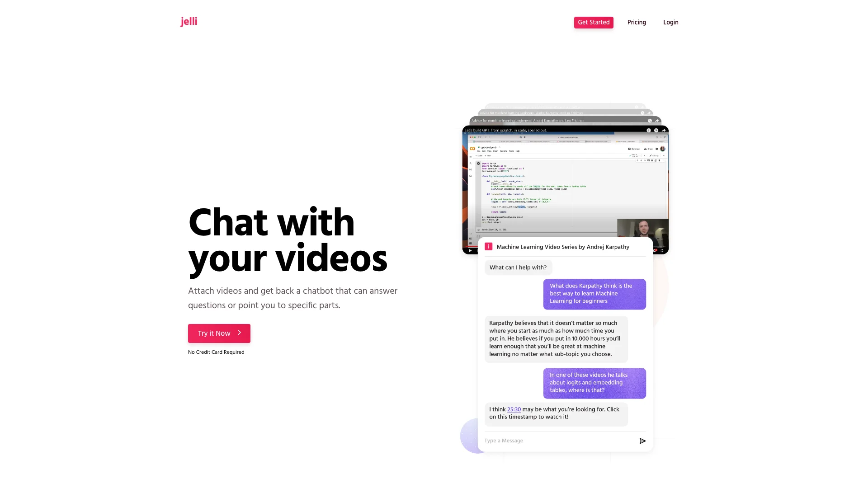Click the No Credit Card Required link
868x488 pixels.
point(216,352)
